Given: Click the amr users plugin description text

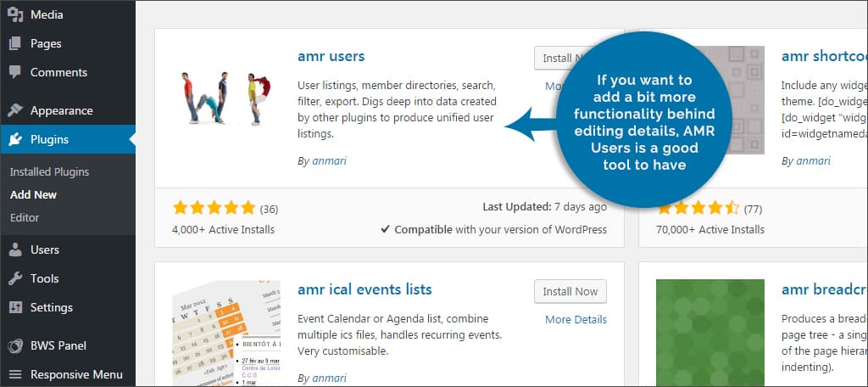Looking at the screenshot, I should (x=397, y=109).
